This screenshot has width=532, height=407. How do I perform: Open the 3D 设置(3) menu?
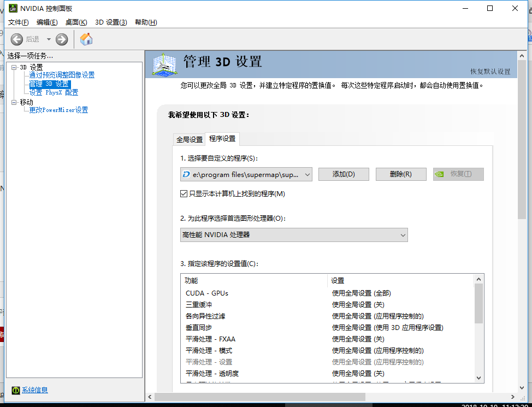111,22
